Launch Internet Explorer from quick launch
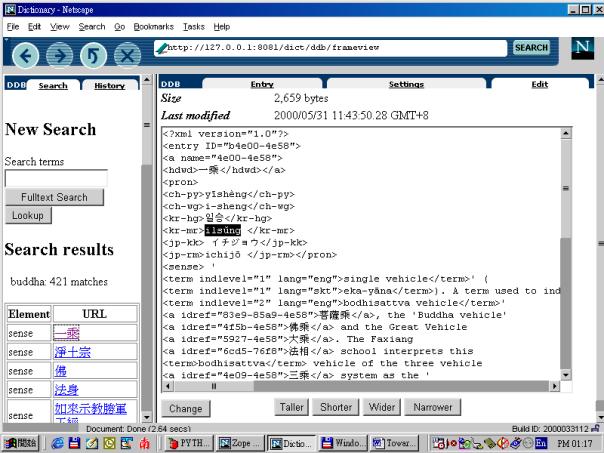Screen dimensions: 604x453 [58, 443]
